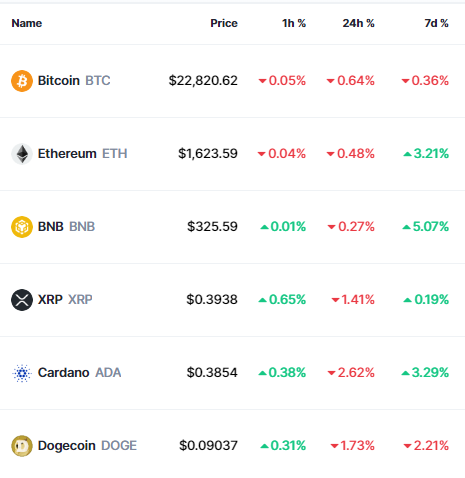Click the Ethereum diamond logo icon

point(22,154)
